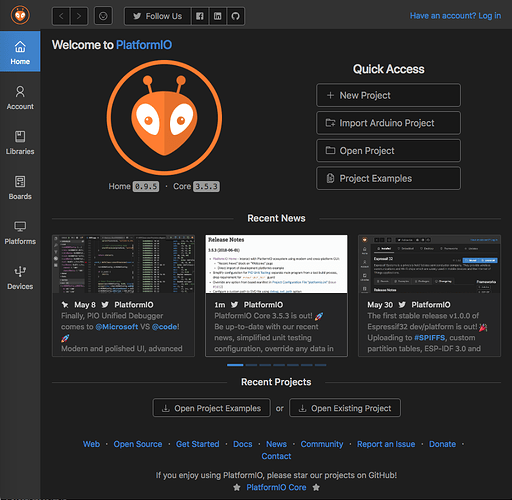Image resolution: width=512 pixels, height=500 pixels.
Task: Click the Open Project Examples button
Action: tap(212, 408)
